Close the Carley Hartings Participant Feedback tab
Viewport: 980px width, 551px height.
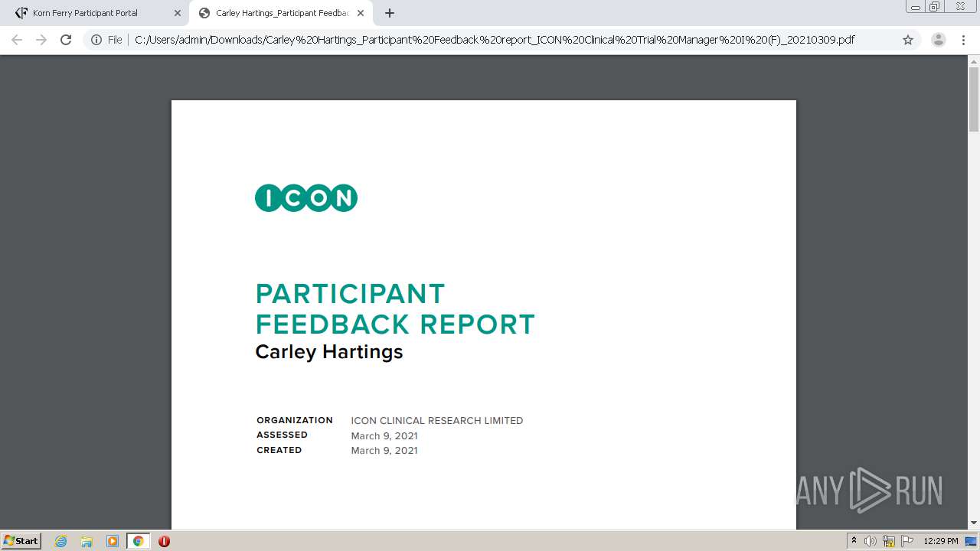pos(361,13)
